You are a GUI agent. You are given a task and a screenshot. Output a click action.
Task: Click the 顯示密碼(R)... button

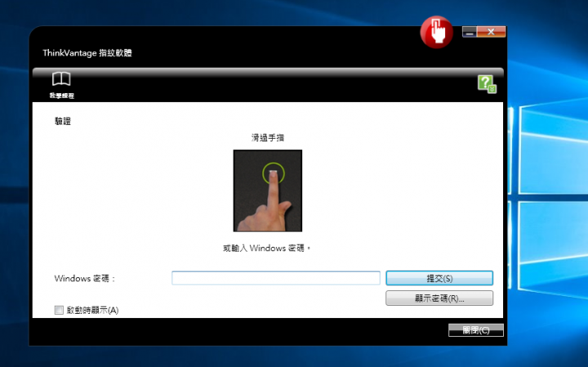439,298
